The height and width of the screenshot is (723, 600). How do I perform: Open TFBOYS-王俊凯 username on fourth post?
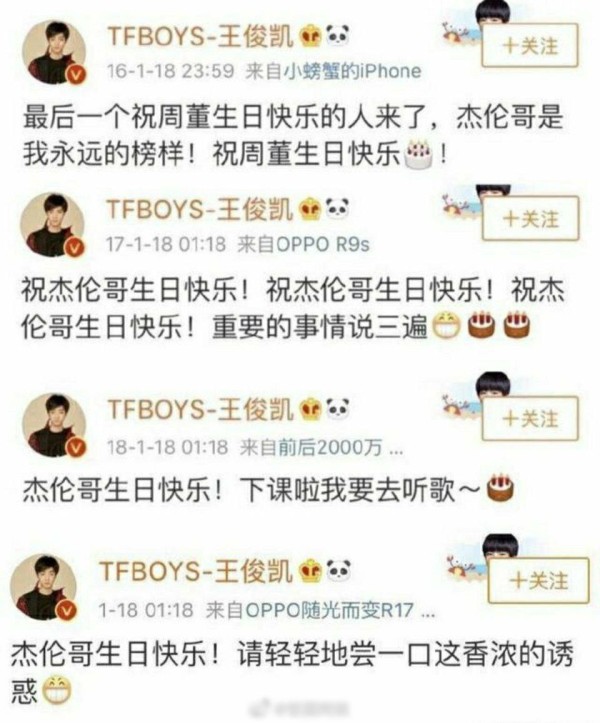point(196,571)
